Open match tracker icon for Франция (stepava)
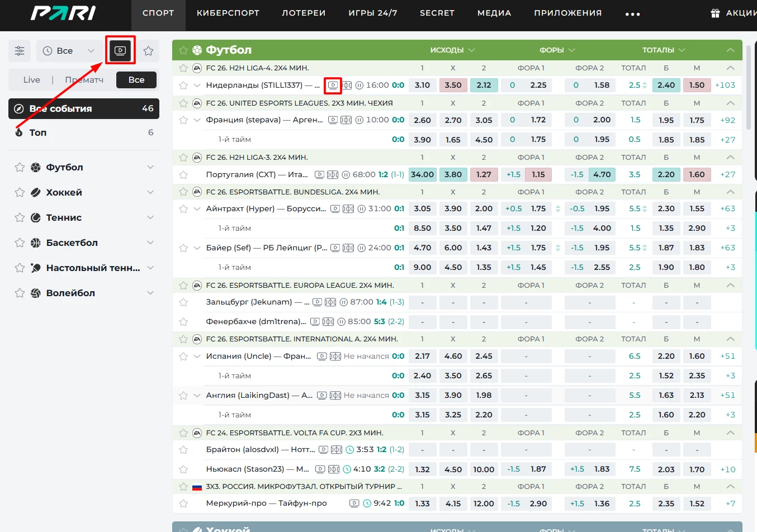The image size is (757, 532). (346, 120)
